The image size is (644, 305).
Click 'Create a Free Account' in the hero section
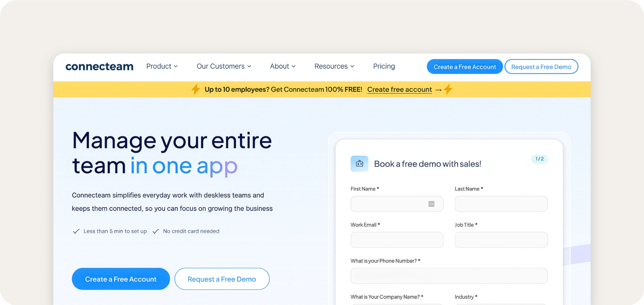[x=120, y=279]
